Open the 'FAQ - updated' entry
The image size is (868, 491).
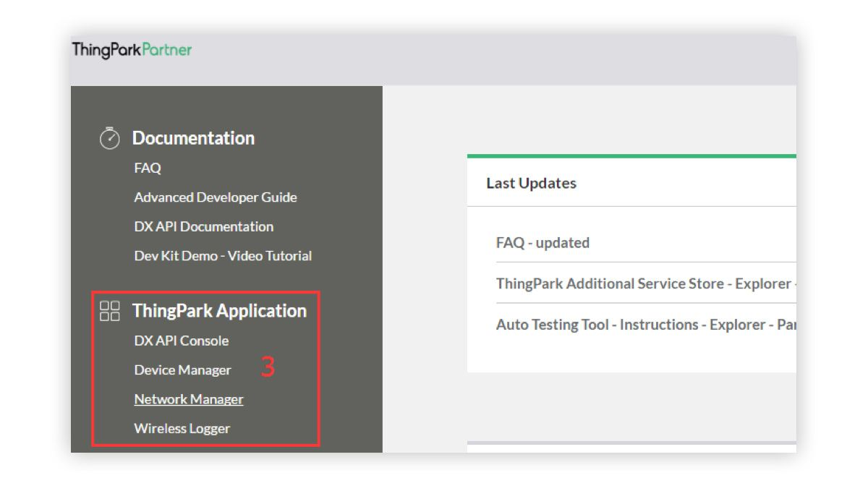pos(542,243)
